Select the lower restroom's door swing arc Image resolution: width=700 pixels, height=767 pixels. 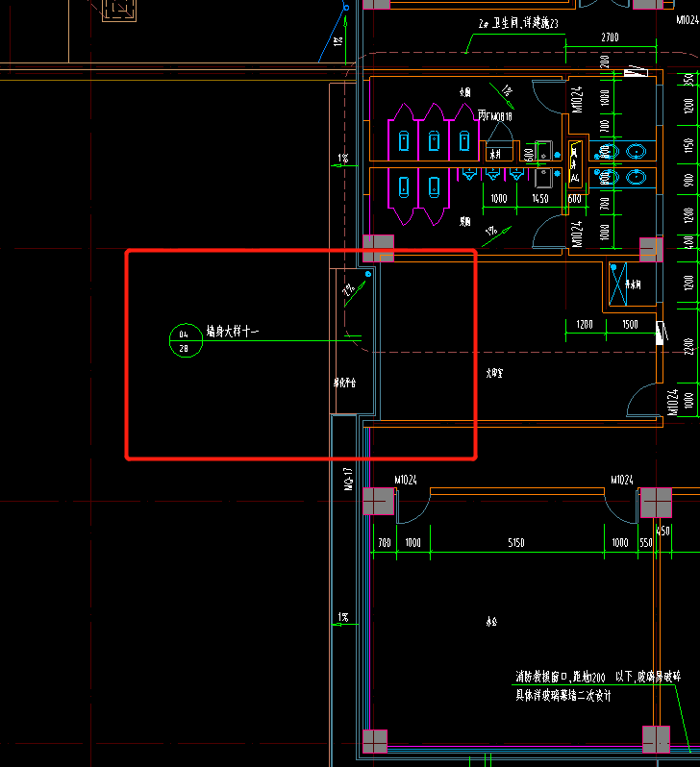tap(549, 232)
